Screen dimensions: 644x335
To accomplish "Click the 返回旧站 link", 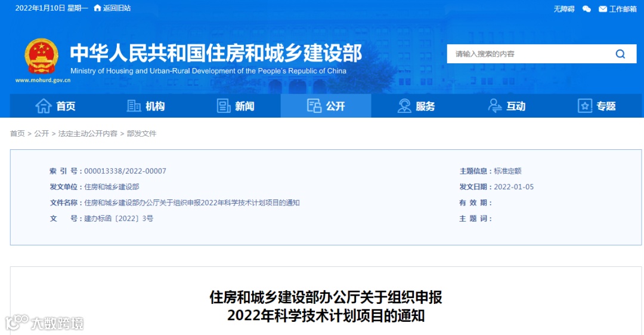I will 117,8.
